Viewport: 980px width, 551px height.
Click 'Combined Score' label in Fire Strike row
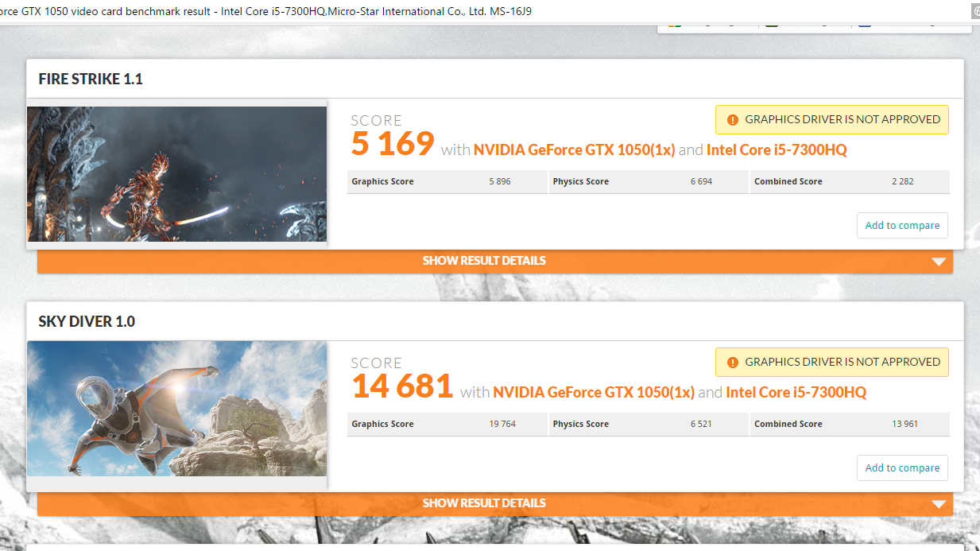tap(788, 182)
